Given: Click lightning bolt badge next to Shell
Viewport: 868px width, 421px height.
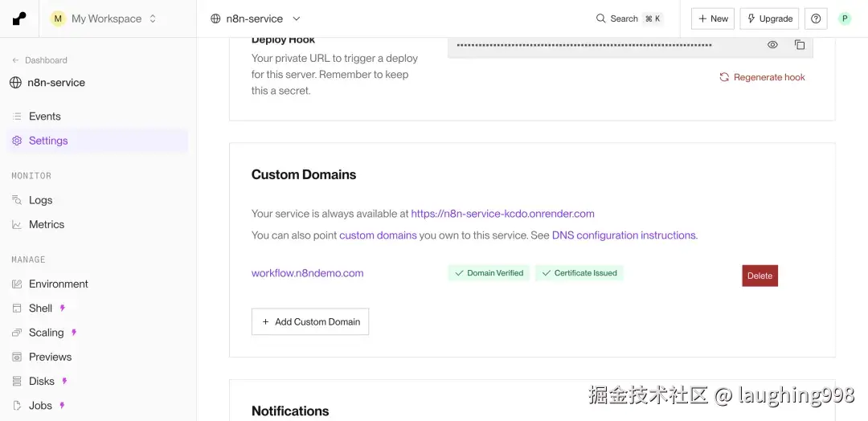Looking at the screenshot, I should [62, 309].
